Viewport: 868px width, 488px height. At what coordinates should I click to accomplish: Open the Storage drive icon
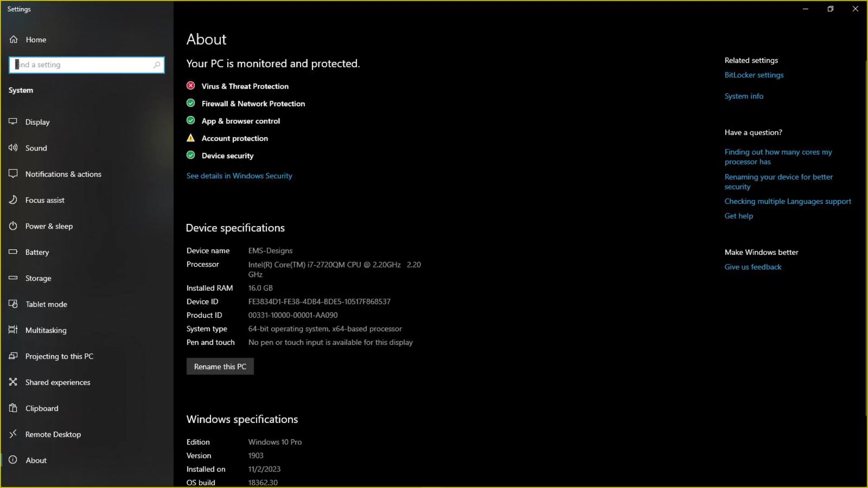[x=14, y=278]
